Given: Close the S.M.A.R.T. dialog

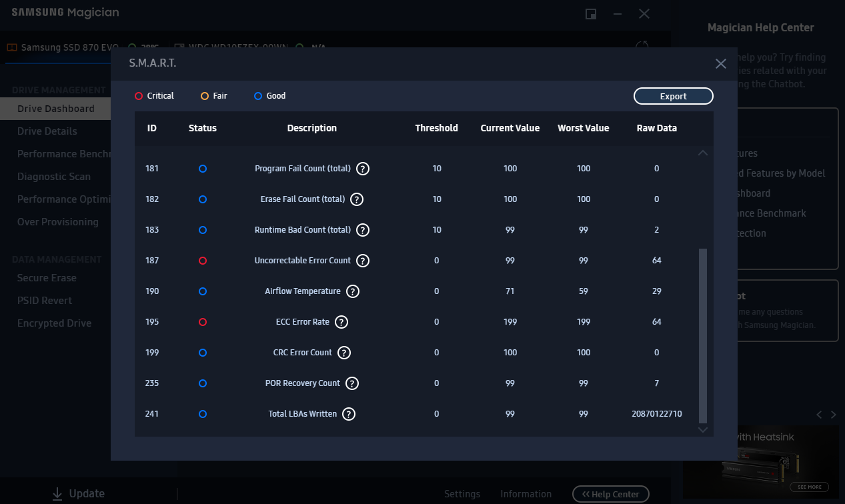Looking at the screenshot, I should coord(720,63).
